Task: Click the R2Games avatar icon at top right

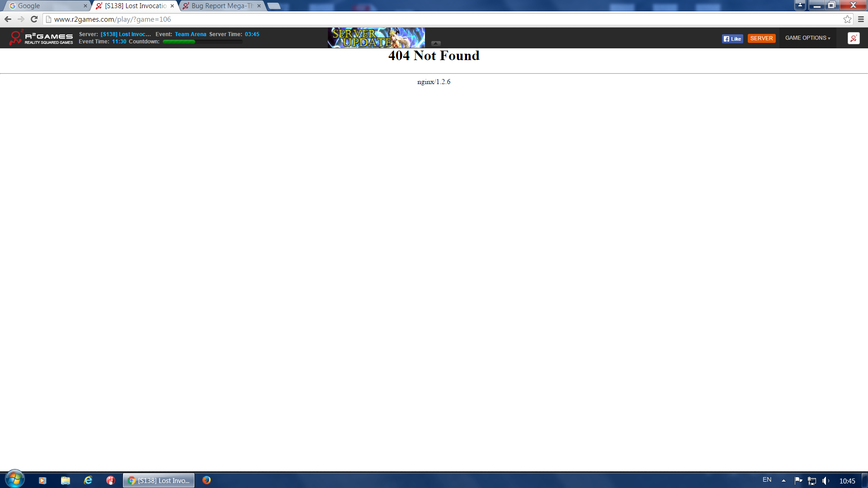Action: coord(853,38)
